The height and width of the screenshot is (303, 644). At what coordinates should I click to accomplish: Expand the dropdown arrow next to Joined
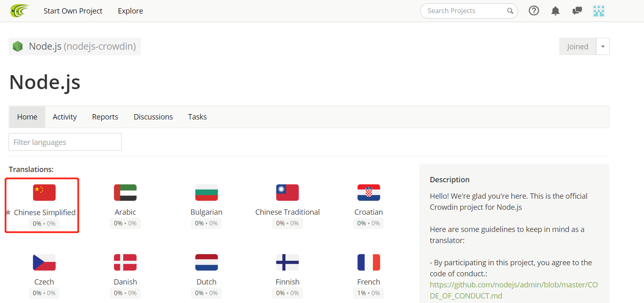(x=603, y=46)
